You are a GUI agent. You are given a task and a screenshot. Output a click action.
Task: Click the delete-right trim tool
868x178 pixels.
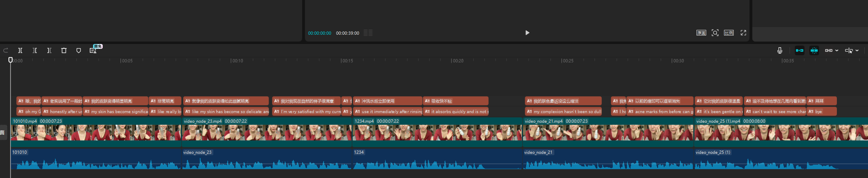coord(49,50)
